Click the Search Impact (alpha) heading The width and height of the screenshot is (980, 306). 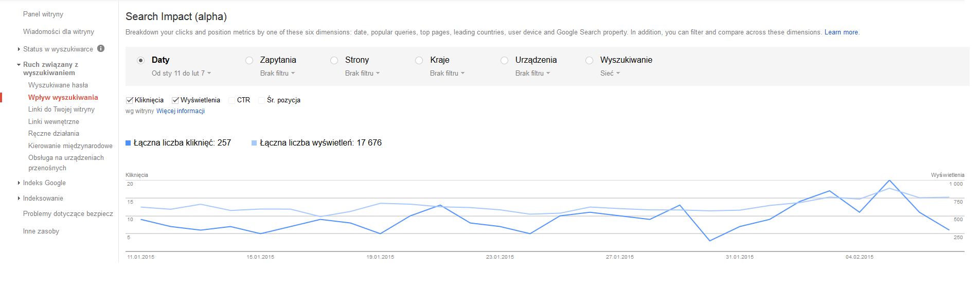176,16
